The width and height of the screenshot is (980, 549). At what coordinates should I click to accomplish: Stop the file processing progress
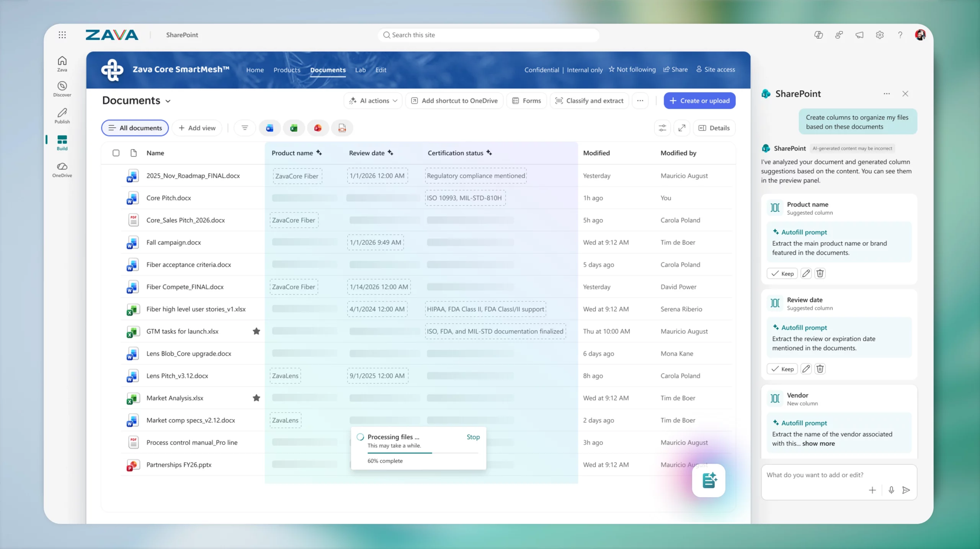point(473,437)
